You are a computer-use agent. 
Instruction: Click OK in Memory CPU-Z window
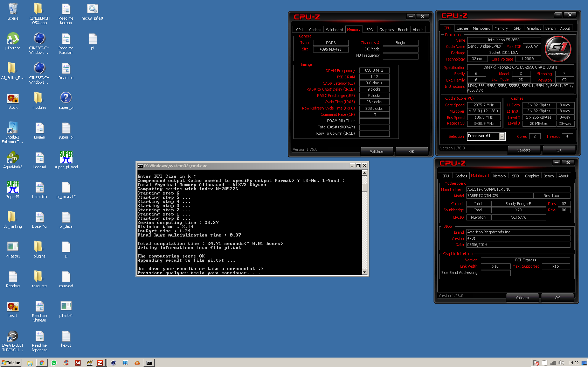pos(411,151)
